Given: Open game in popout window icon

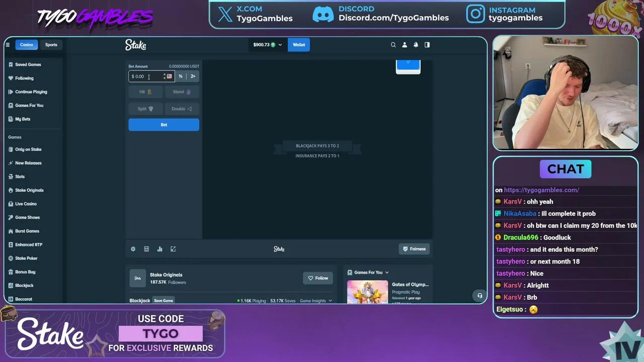Looking at the screenshot, I should [173, 249].
